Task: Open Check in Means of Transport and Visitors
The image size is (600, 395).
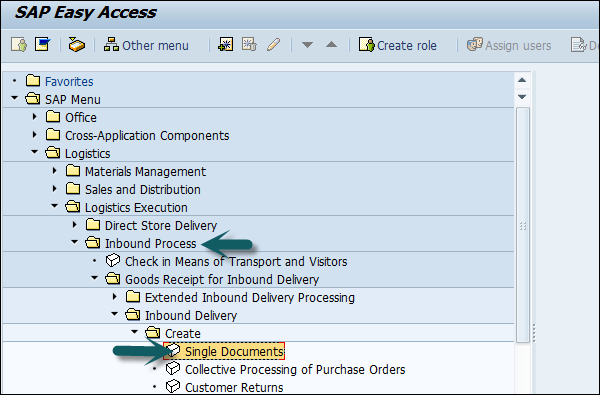Action: pyautogui.click(x=236, y=261)
